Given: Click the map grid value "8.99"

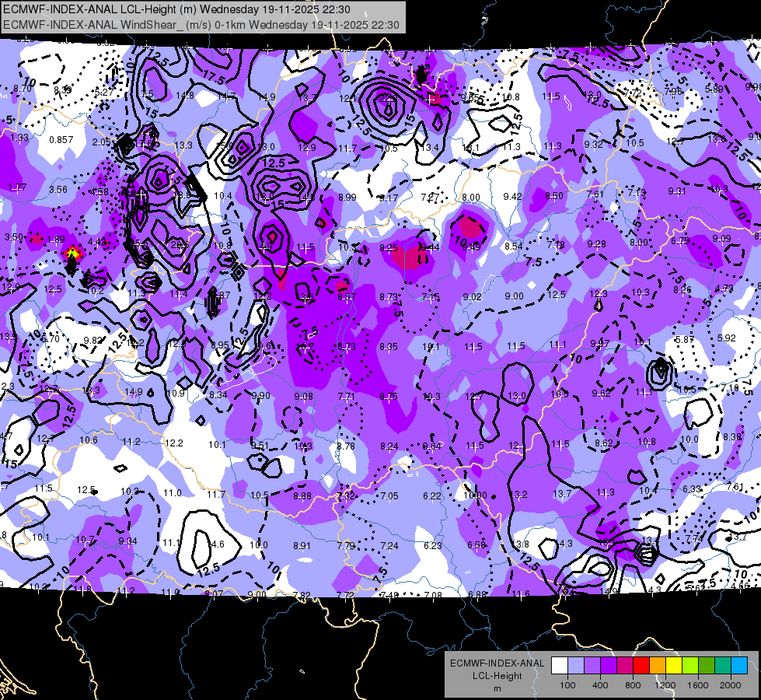Looking at the screenshot, I should pos(347,198).
